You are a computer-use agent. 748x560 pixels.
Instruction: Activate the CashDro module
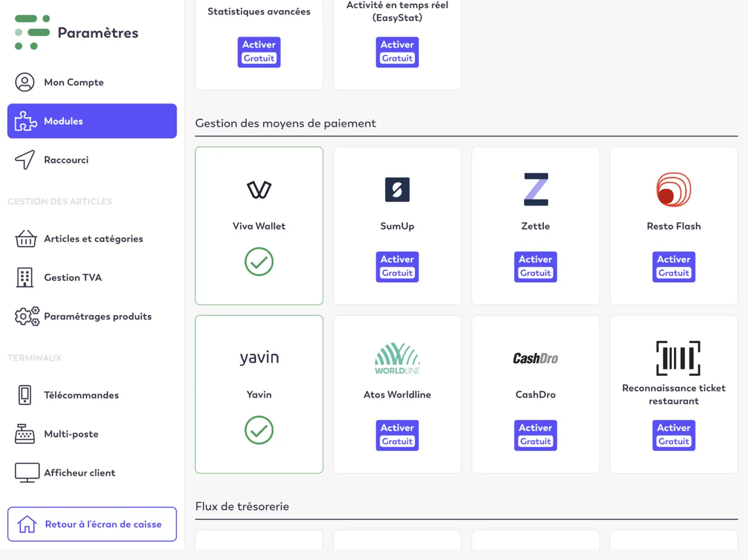tap(535, 435)
